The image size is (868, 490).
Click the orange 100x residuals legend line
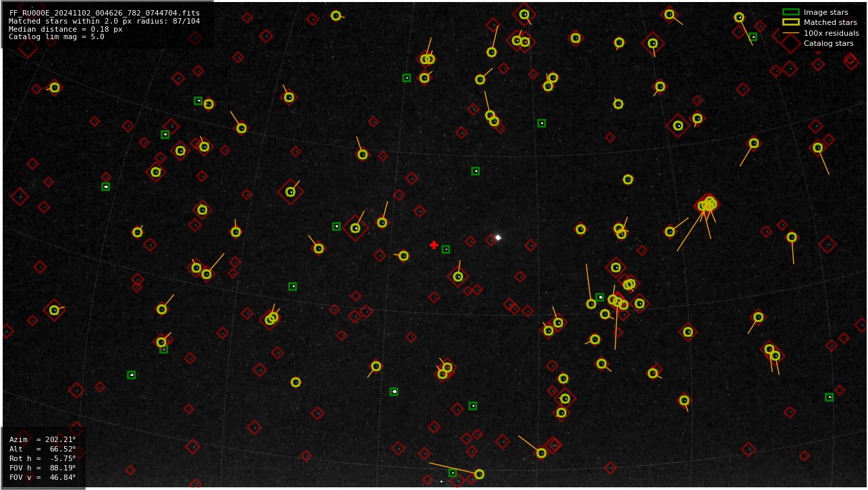[790, 33]
